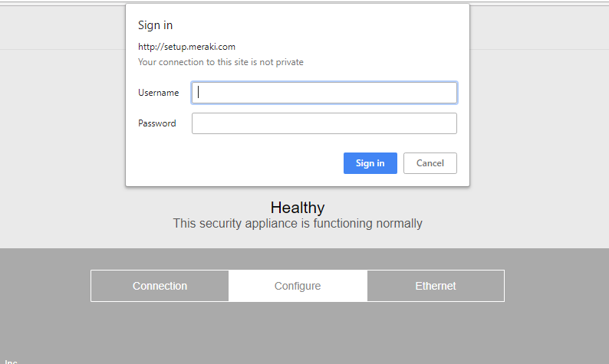
Task: Select the Configure tab
Action: click(x=298, y=286)
